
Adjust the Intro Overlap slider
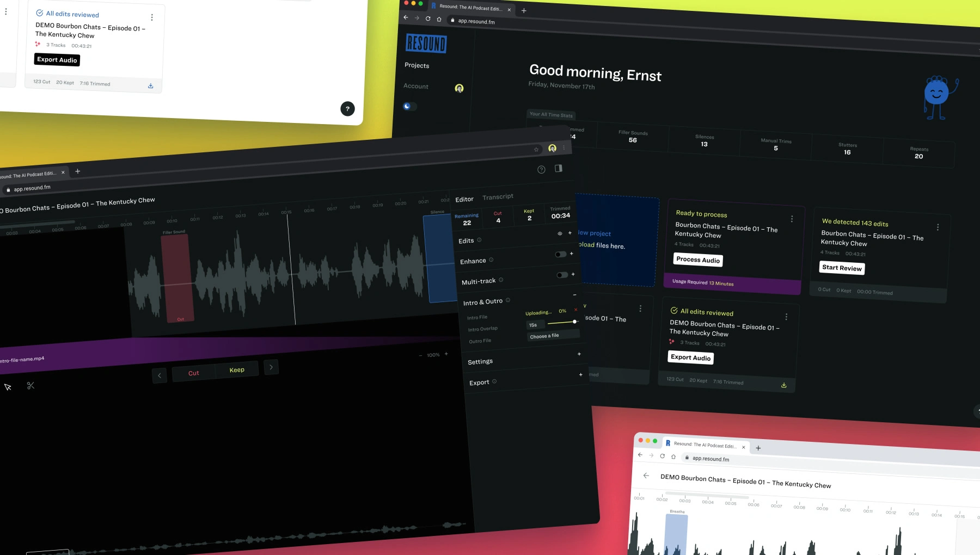tap(574, 322)
